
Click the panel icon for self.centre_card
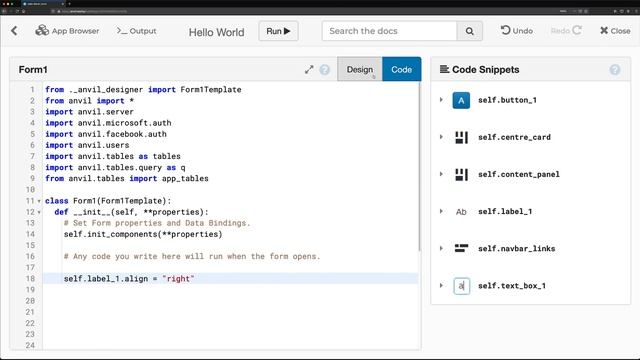coord(461,138)
